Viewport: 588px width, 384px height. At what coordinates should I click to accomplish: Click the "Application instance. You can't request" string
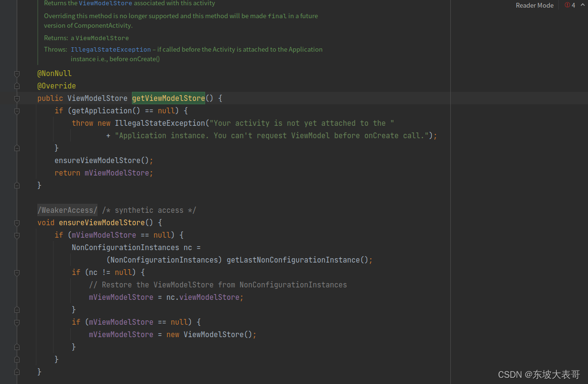[x=272, y=135]
